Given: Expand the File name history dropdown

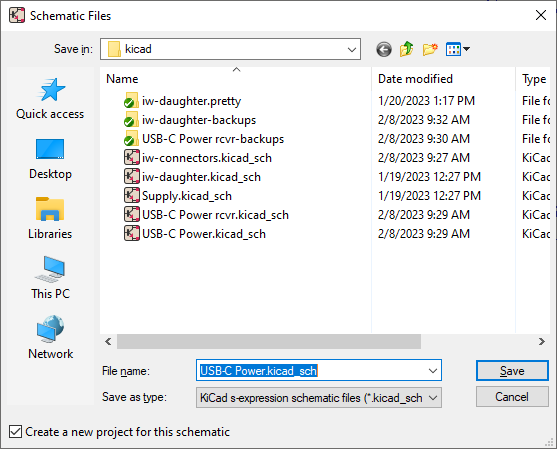Looking at the screenshot, I should point(433,370).
